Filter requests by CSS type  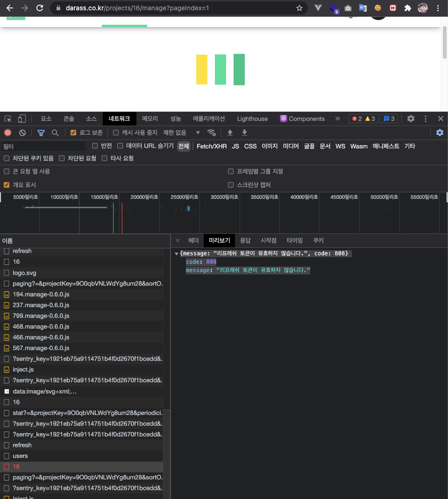tap(250, 146)
